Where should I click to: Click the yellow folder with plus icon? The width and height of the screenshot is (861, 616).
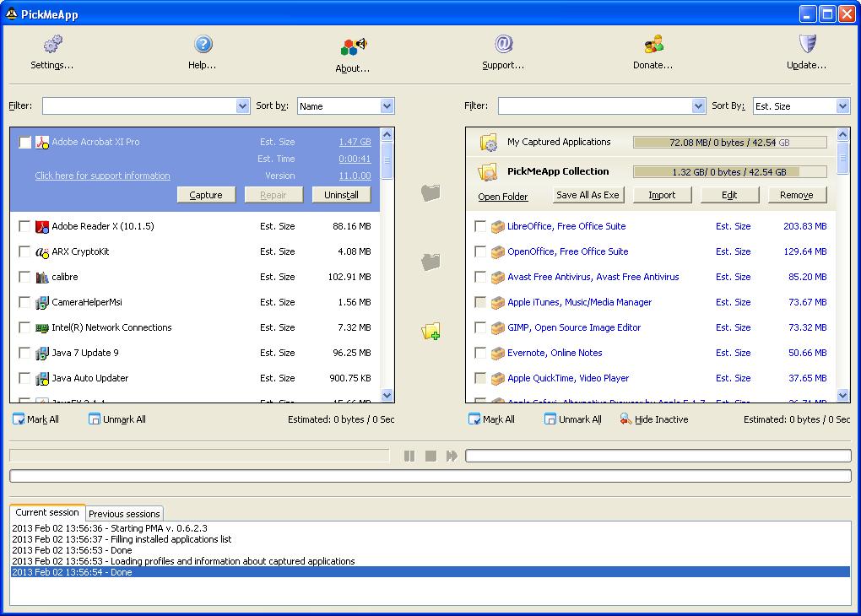430,332
